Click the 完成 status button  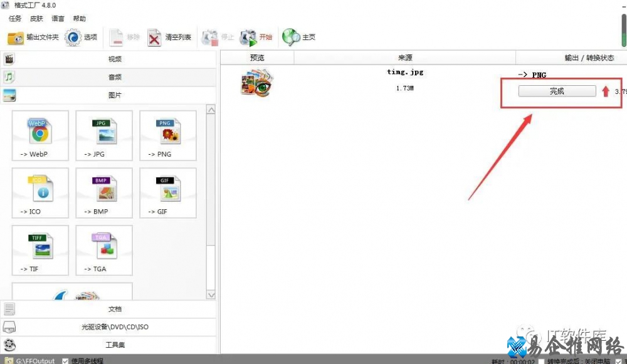click(557, 91)
